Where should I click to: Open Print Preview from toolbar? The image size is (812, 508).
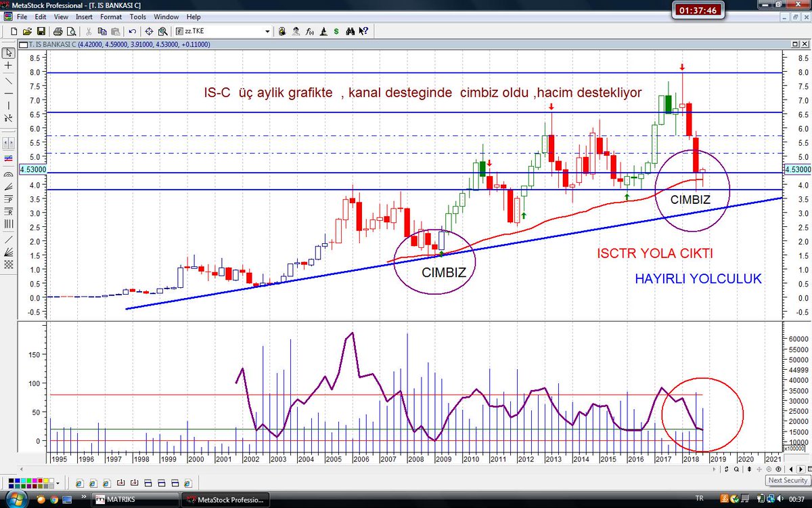(x=71, y=31)
